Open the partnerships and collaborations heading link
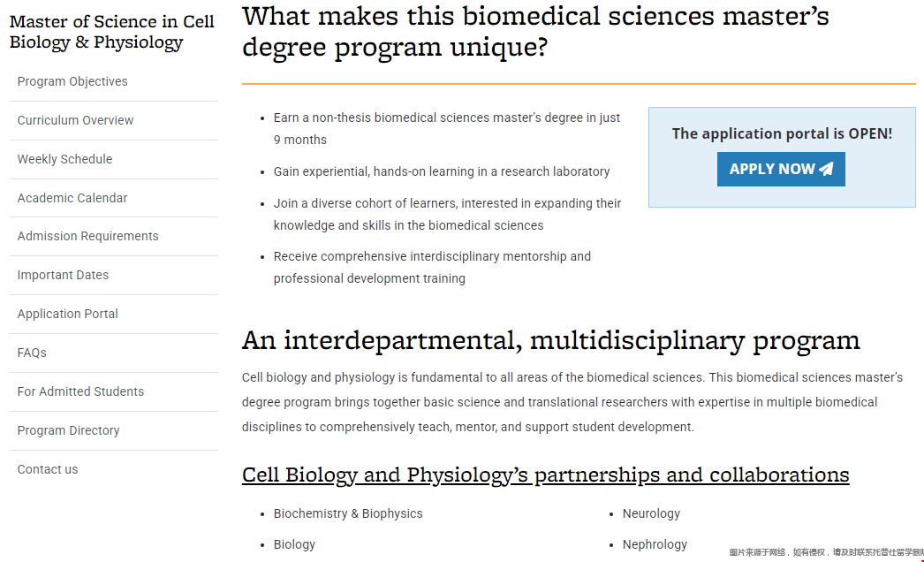 tap(545, 475)
